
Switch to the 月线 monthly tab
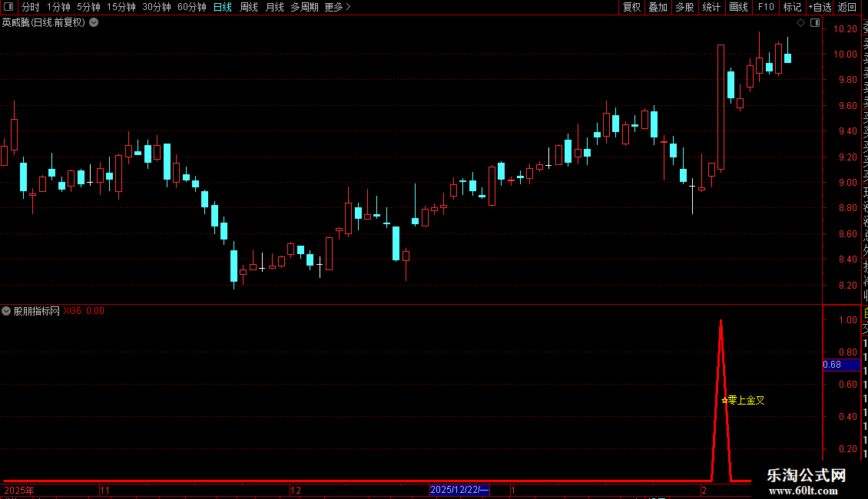274,7
